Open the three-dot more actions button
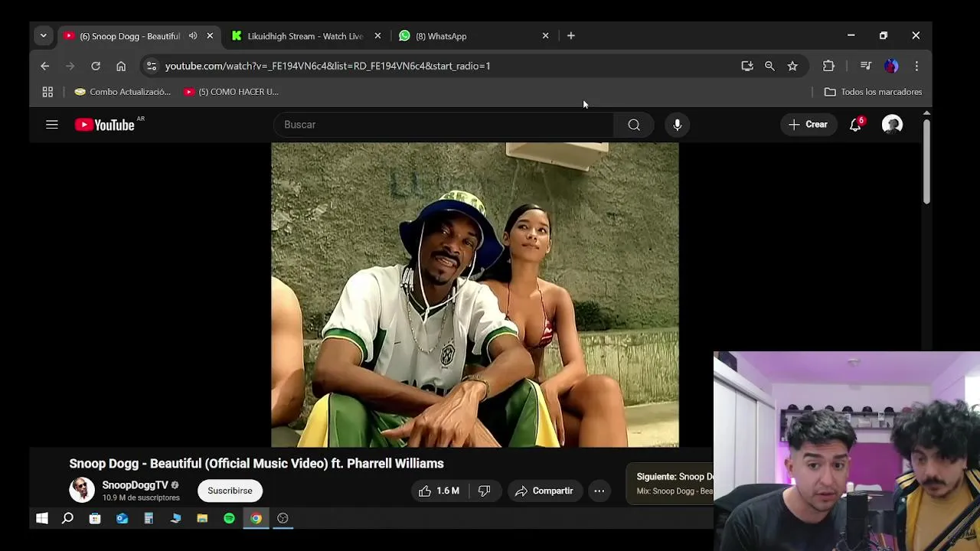980x551 pixels. coord(599,491)
